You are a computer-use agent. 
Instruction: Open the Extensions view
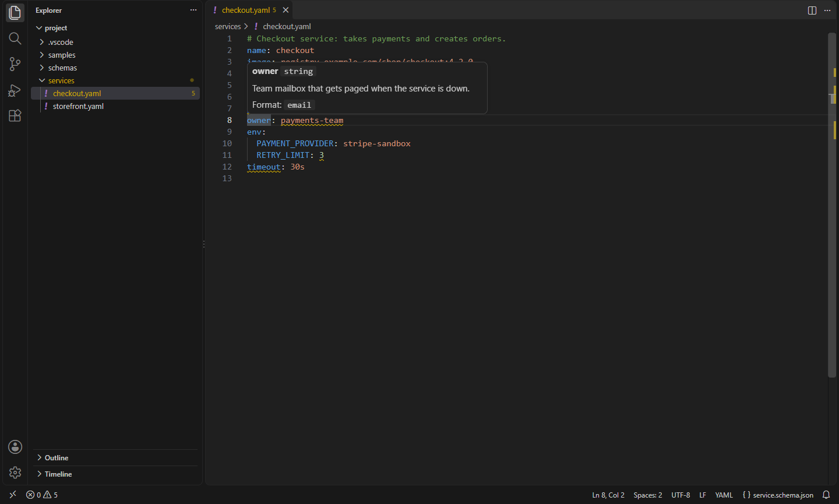pos(15,115)
